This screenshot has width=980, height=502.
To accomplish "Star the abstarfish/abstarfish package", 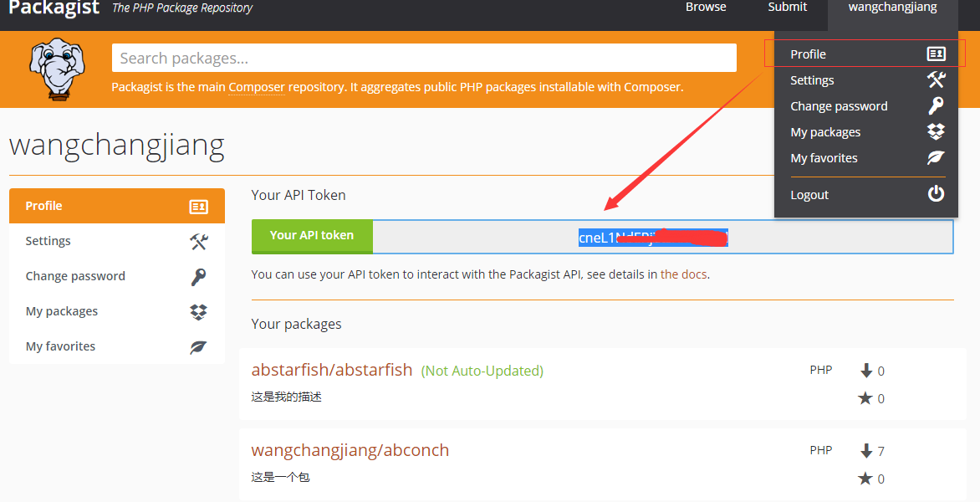I will click(x=865, y=398).
